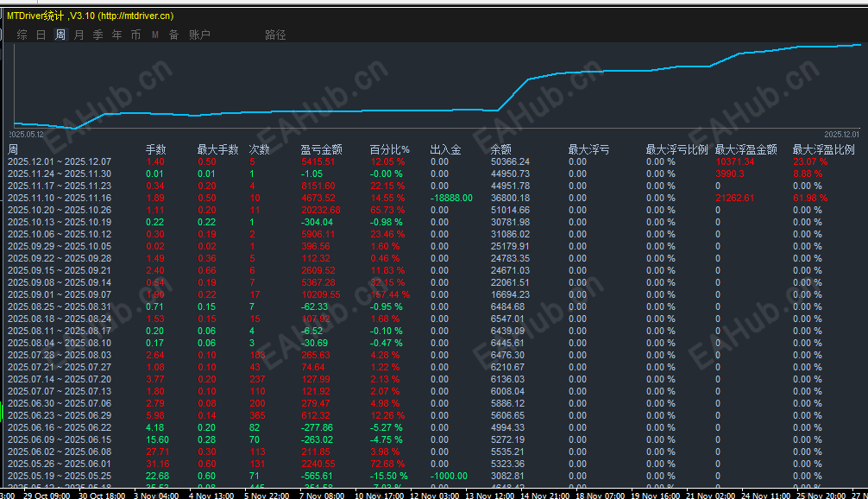868x499 pixels.
Task: Click the 10 Nov 17:00 time axis label
Action: coord(379,496)
